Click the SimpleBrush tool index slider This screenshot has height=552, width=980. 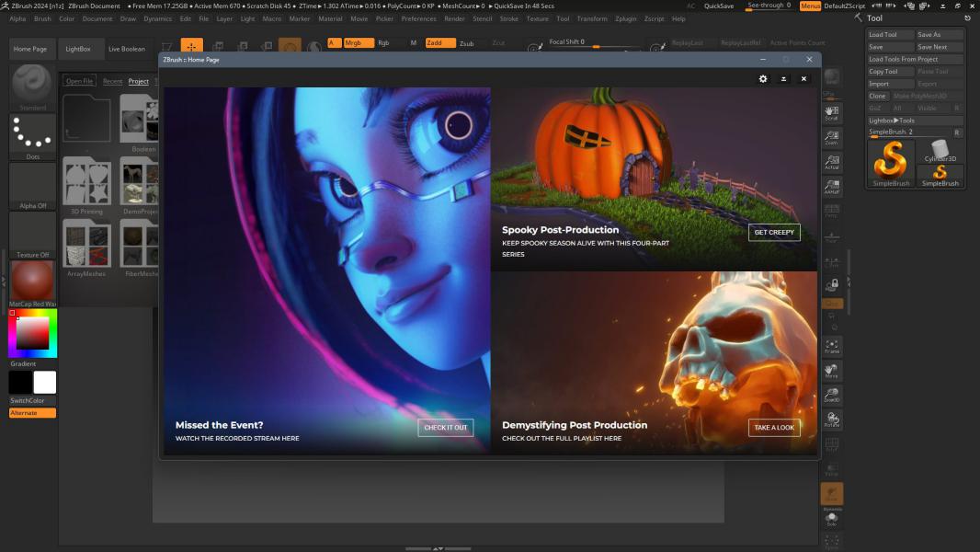click(x=908, y=132)
